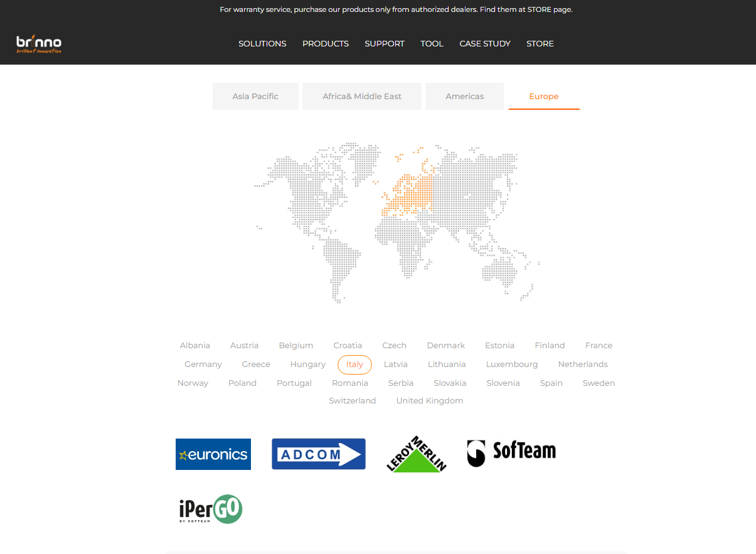This screenshot has height=554, width=756.
Task: Open the SOLUTIONS menu
Action: click(x=262, y=44)
